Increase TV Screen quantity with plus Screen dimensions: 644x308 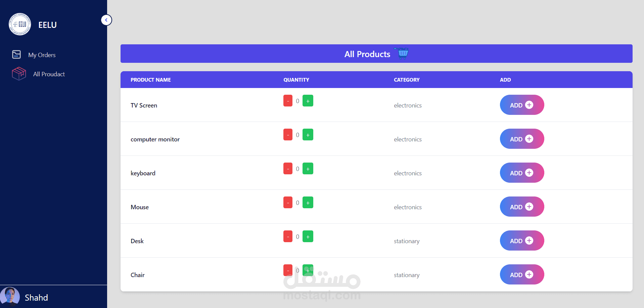(x=308, y=101)
